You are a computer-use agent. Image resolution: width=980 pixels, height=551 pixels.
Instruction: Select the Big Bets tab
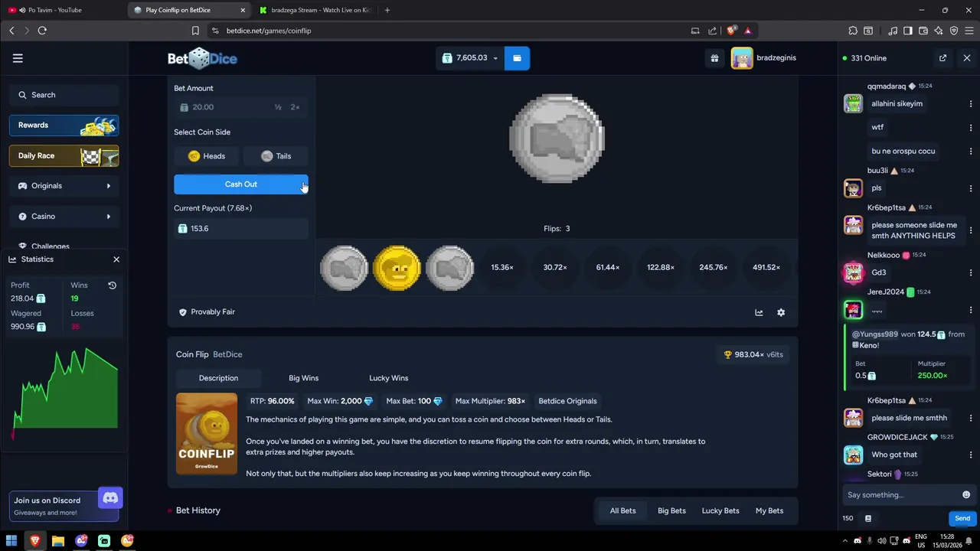pos(671,511)
